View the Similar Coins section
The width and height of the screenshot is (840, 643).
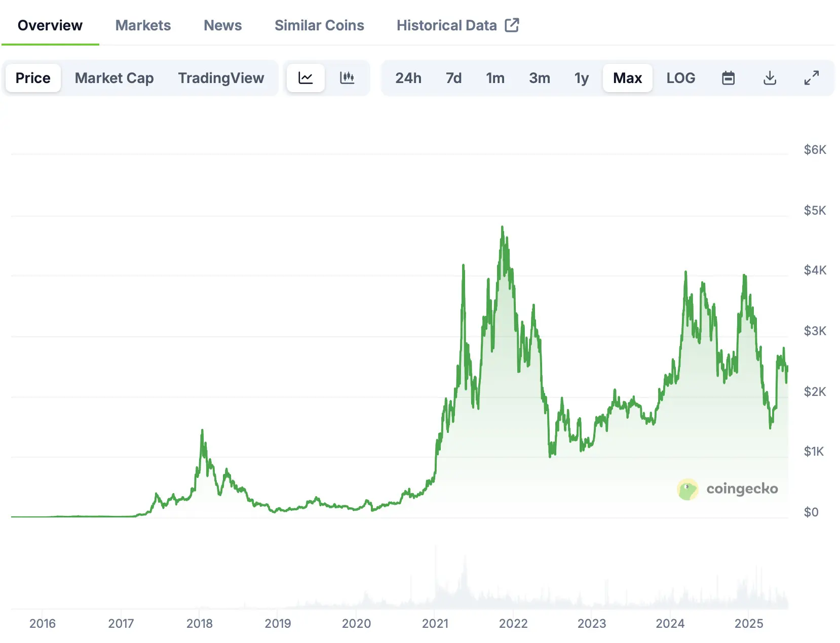point(319,25)
